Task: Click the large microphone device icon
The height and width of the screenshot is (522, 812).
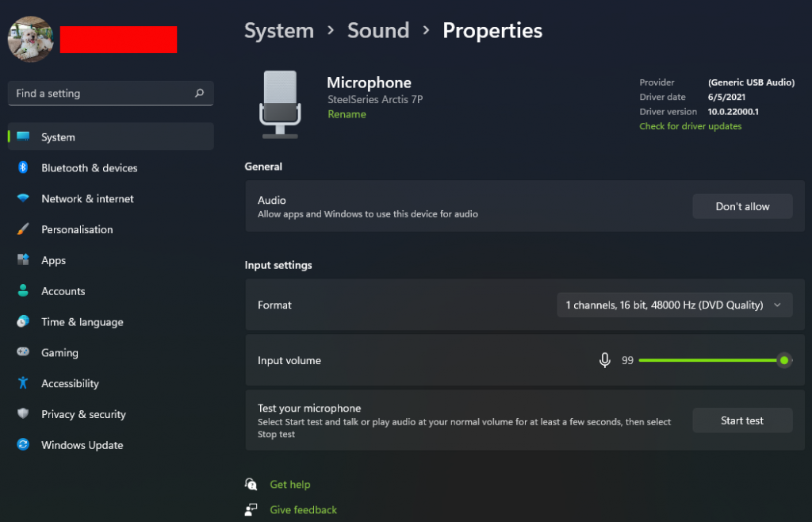Action: 280,104
